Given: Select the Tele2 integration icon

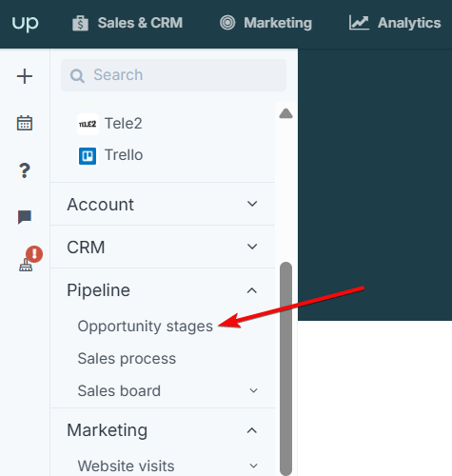Looking at the screenshot, I should click(x=88, y=124).
